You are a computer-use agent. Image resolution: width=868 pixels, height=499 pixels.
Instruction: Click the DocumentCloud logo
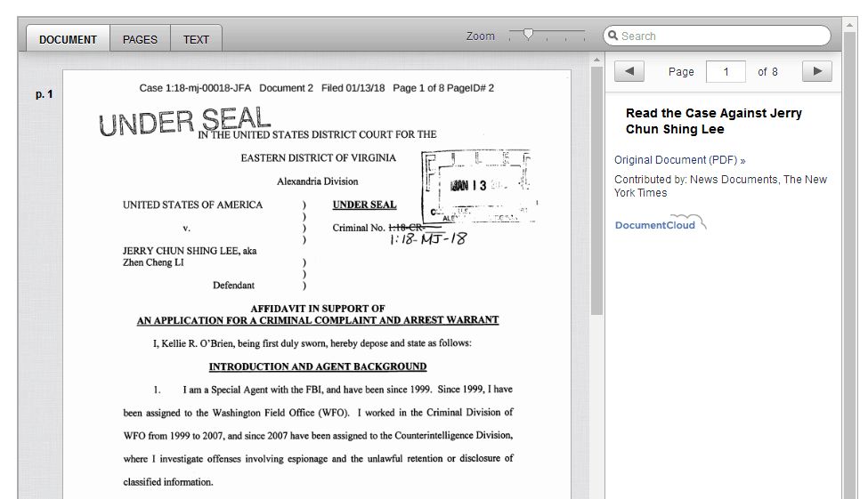pyautogui.click(x=661, y=223)
